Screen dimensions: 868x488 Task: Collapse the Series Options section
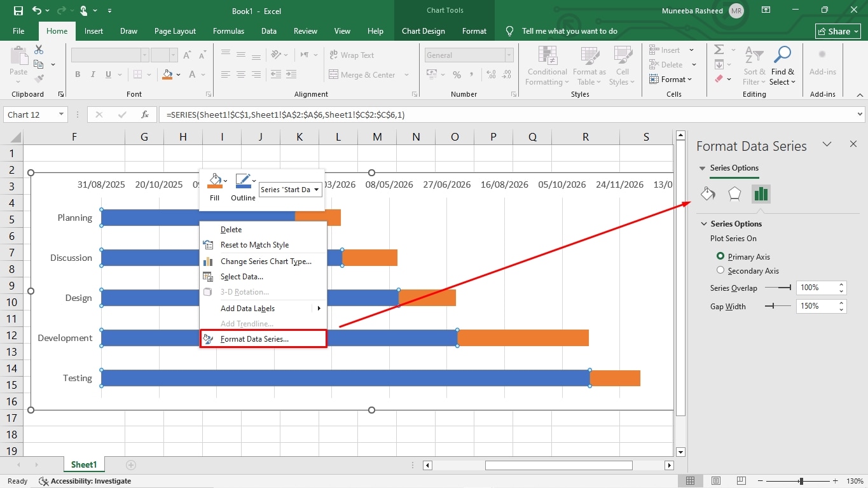[x=704, y=224]
